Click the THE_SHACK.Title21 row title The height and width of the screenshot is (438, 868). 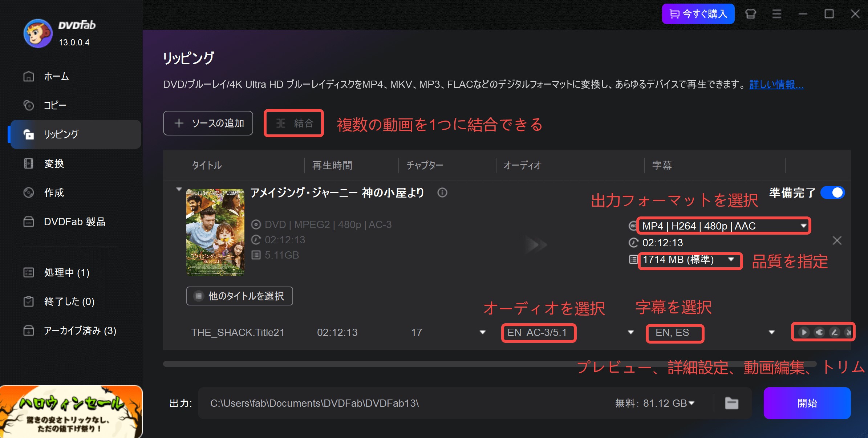pos(238,332)
